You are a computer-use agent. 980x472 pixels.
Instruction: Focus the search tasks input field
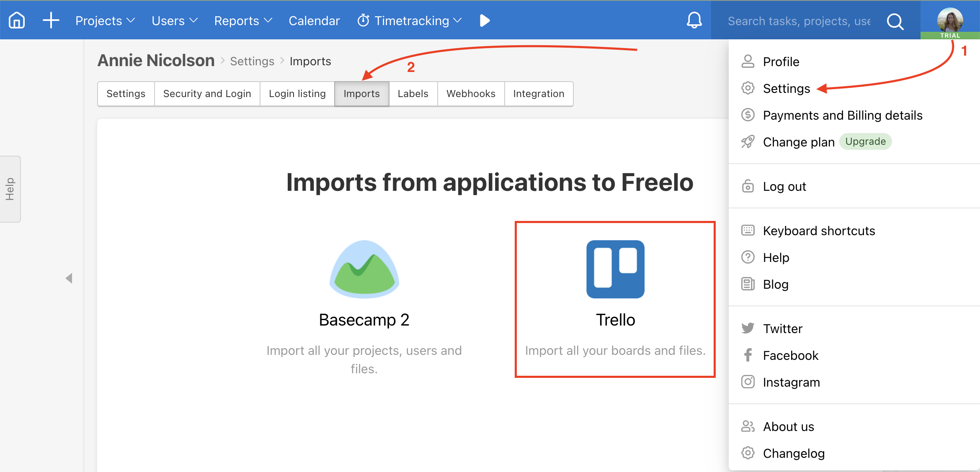799,21
